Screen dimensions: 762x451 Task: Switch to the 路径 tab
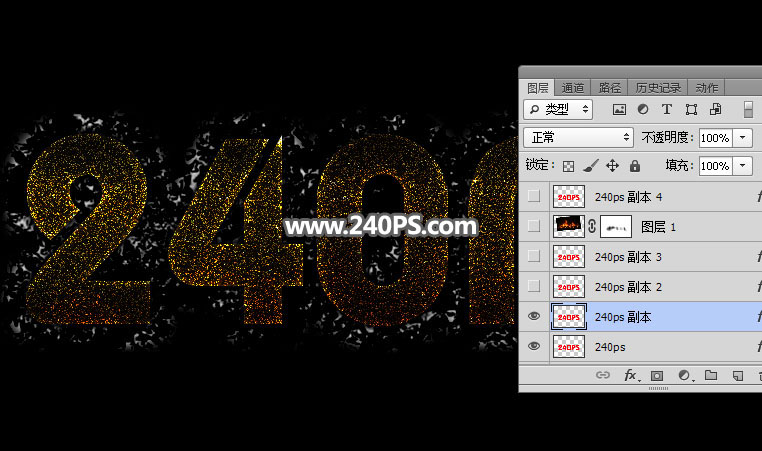[609, 88]
